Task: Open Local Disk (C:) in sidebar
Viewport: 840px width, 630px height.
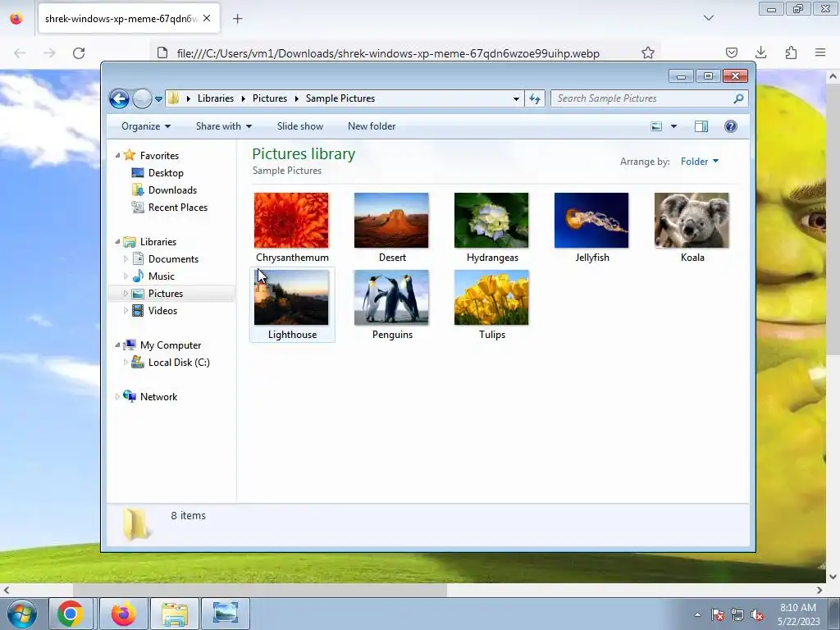Action: [179, 363]
